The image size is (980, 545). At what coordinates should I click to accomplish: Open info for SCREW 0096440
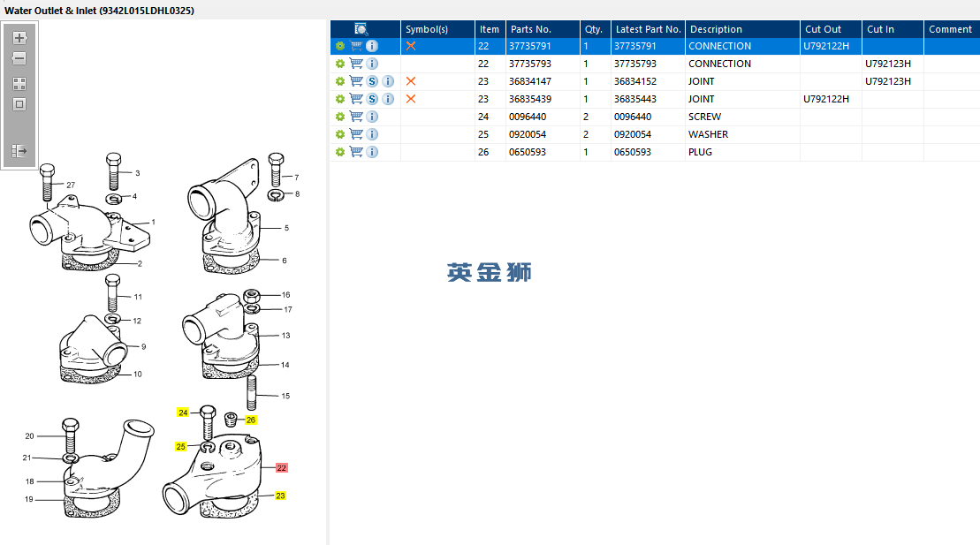[372, 117]
